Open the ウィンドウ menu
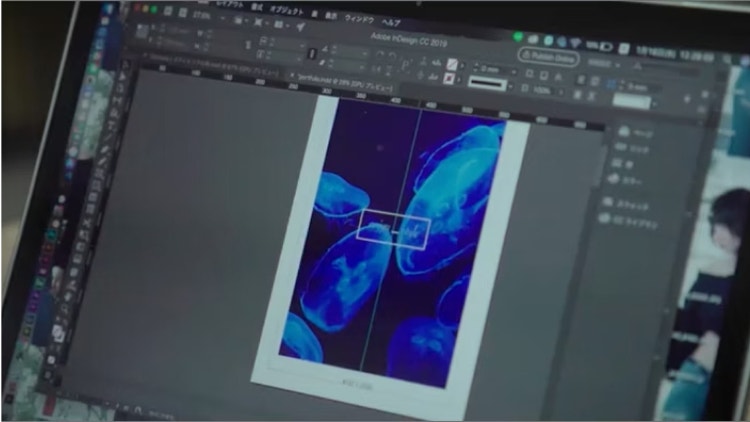The width and height of the screenshot is (750, 422). [359, 19]
